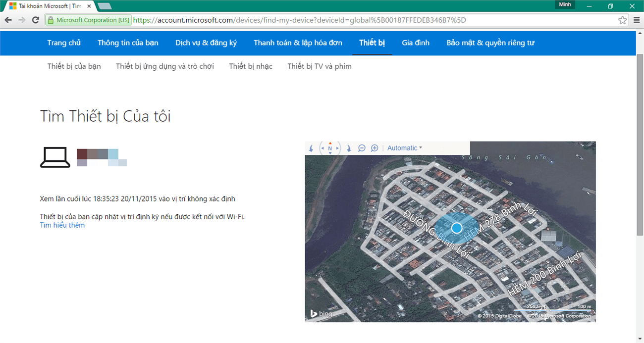Select the Thiết bị nhạc sub-tab
Image resolution: width=644 pixels, height=343 pixels.
[251, 66]
